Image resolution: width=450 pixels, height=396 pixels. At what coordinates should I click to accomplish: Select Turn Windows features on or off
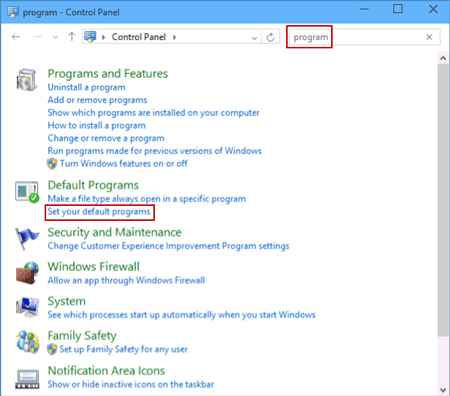124,164
